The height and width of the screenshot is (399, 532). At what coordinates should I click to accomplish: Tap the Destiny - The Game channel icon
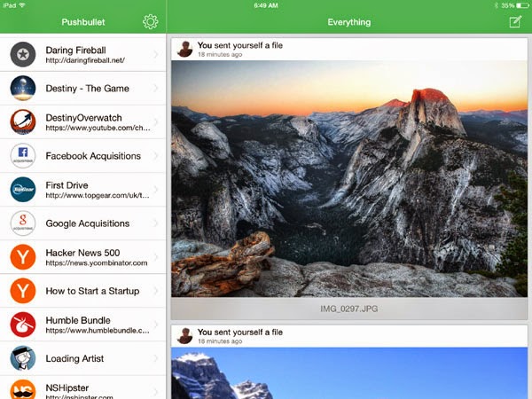click(x=23, y=88)
